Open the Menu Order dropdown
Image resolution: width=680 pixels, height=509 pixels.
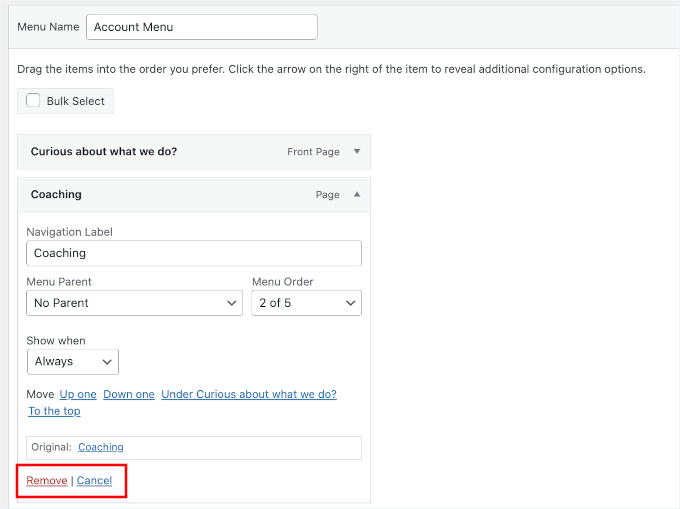click(x=306, y=303)
